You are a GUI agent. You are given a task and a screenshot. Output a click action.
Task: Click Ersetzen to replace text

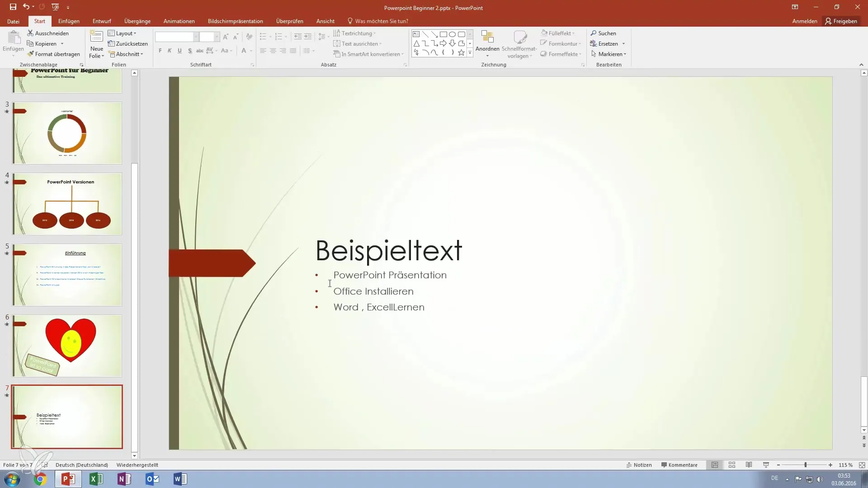tap(604, 44)
